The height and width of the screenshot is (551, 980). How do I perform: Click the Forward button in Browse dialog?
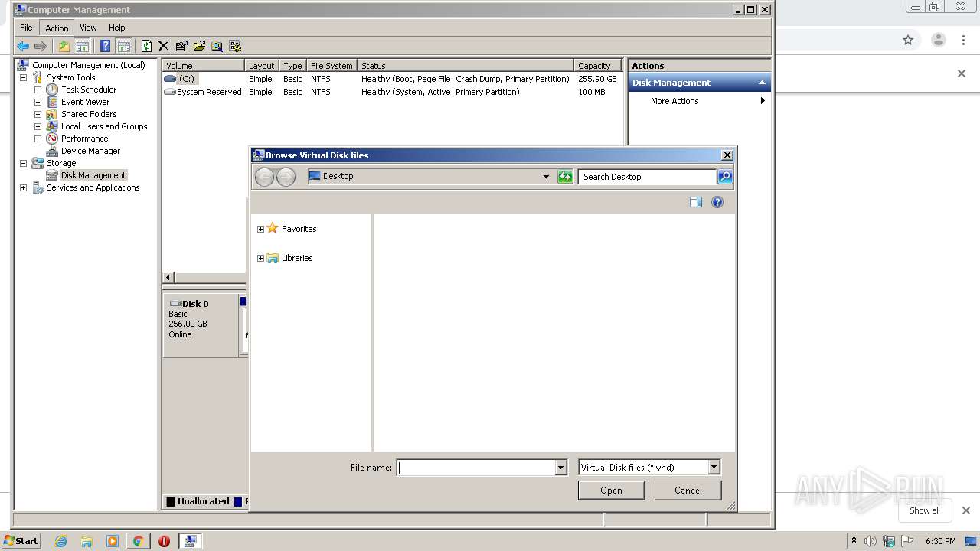click(286, 177)
